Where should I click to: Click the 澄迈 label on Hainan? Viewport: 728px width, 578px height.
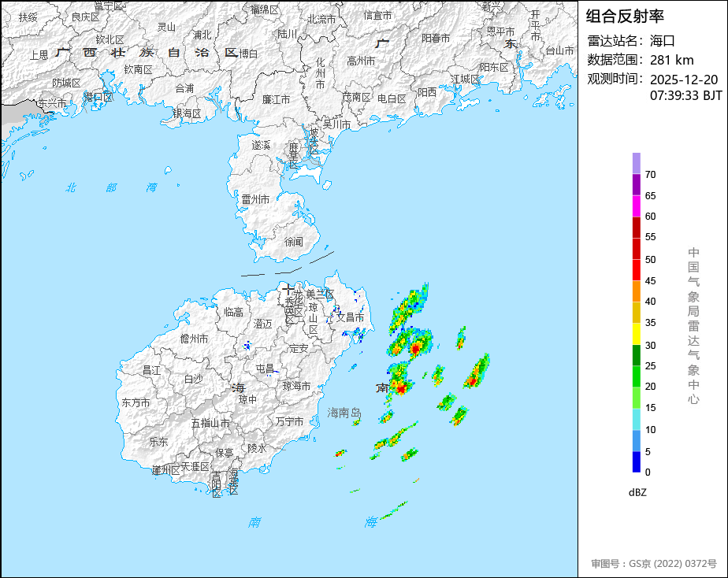point(263,324)
